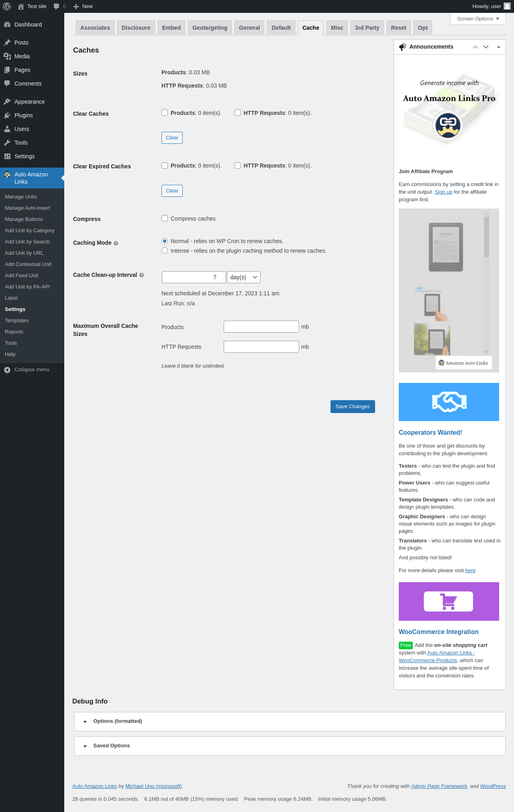This screenshot has height=812, width=514.
Task: Click the Cooperators Wanted handshake banner
Action: (449, 402)
